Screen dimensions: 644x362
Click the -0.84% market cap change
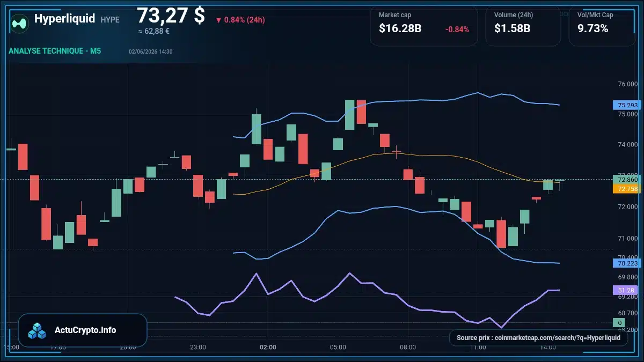(x=457, y=29)
